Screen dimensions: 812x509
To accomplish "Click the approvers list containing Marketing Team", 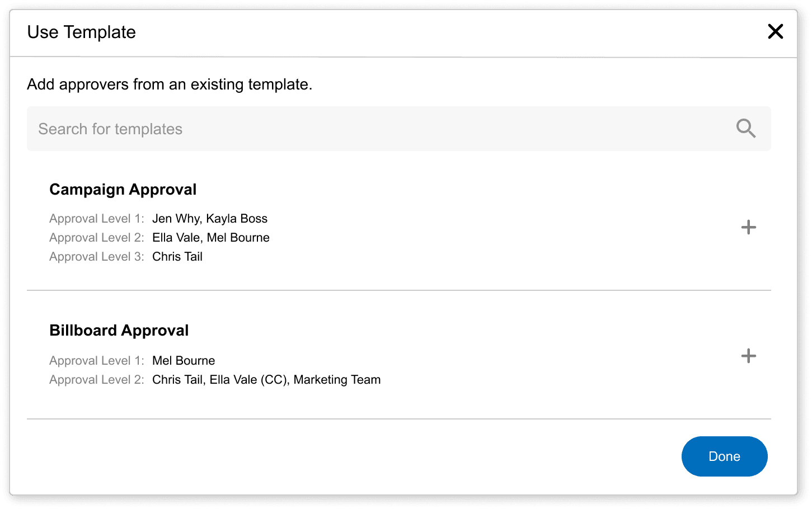I will pyautogui.click(x=266, y=380).
